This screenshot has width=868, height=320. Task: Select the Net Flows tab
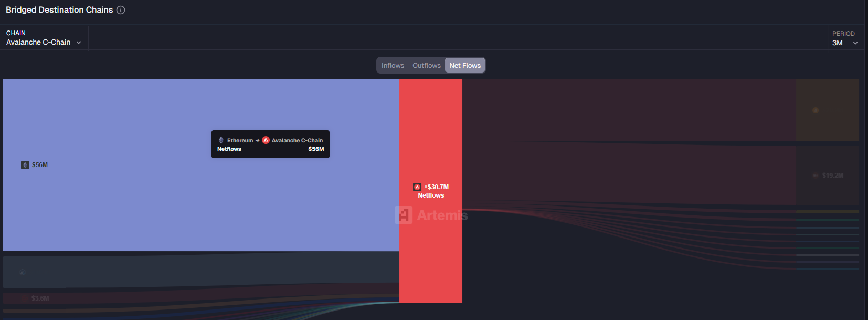click(x=465, y=66)
